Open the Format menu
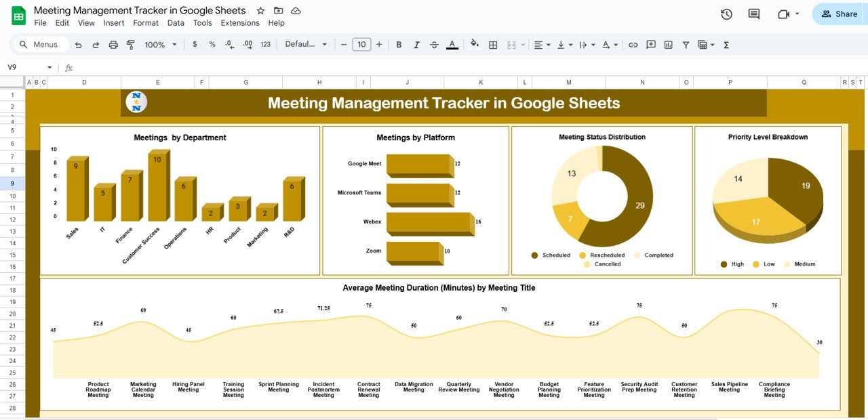 [x=145, y=22]
